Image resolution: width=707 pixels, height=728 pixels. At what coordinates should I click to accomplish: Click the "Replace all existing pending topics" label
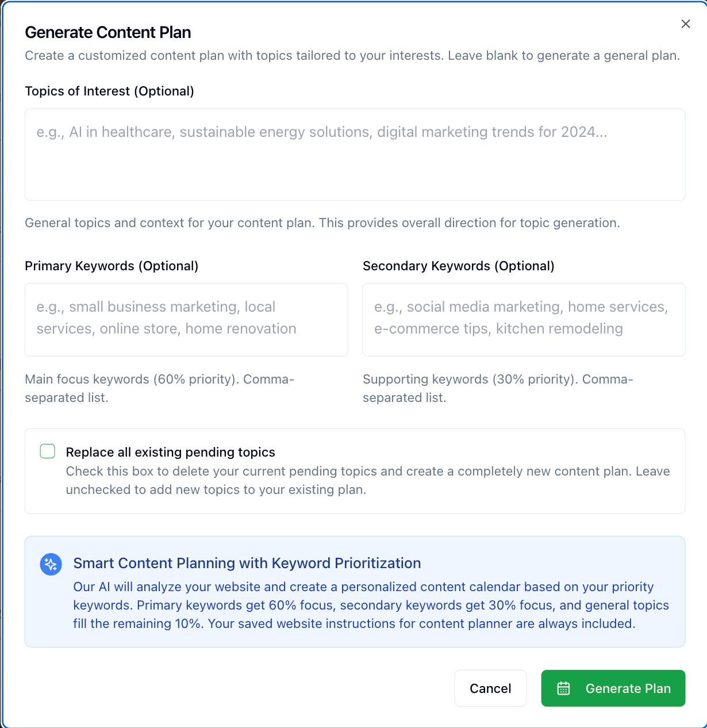click(x=170, y=453)
